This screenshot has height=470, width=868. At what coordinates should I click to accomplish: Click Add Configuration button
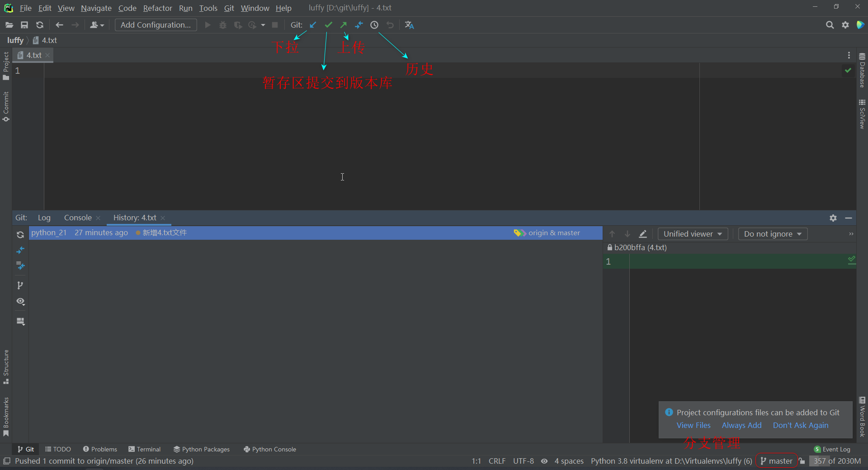click(156, 25)
